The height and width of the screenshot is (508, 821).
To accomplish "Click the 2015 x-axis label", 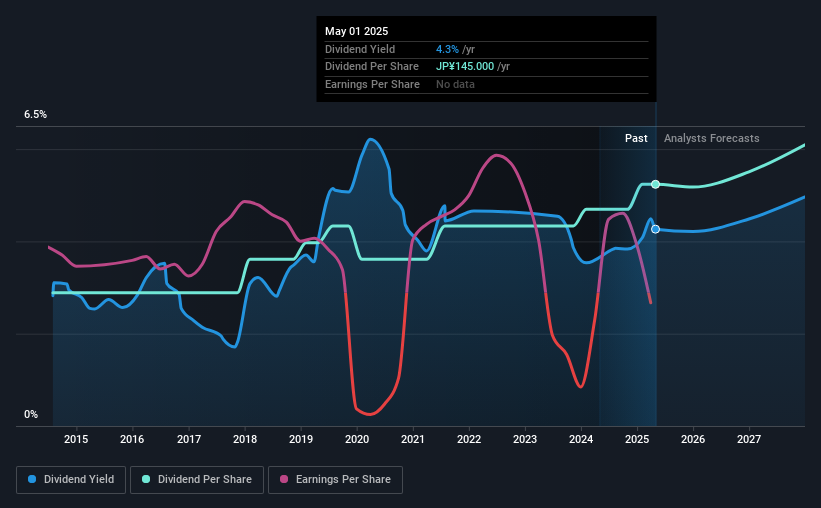I will coord(76,439).
